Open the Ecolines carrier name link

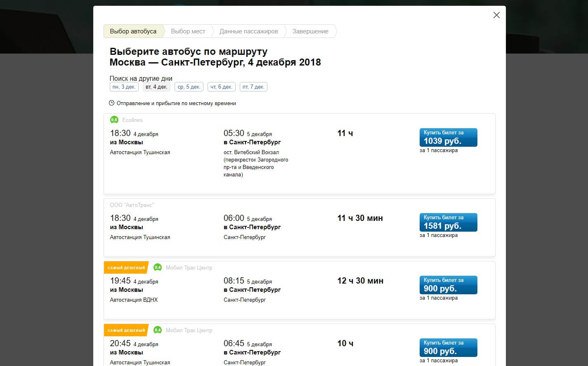click(x=132, y=120)
